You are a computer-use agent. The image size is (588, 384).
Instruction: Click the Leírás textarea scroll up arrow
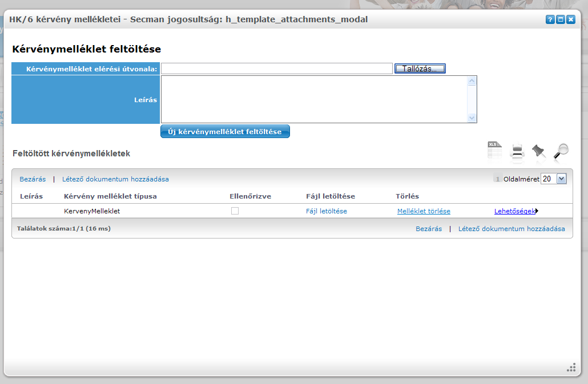pos(472,81)
